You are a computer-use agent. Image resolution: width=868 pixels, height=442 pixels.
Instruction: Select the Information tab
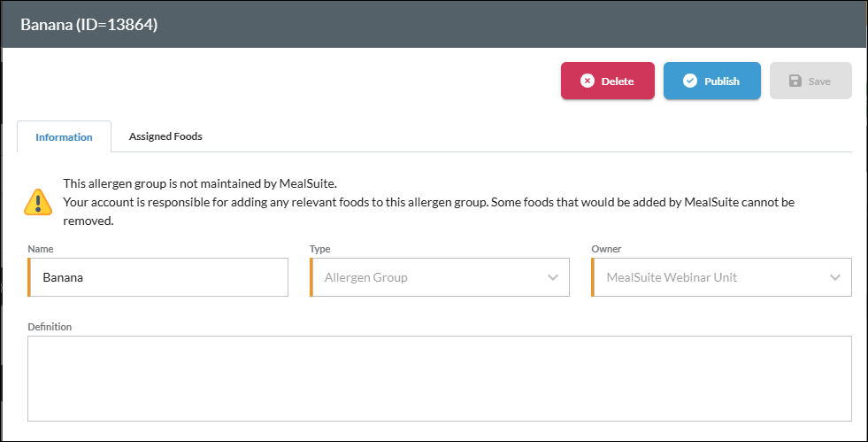64,137
